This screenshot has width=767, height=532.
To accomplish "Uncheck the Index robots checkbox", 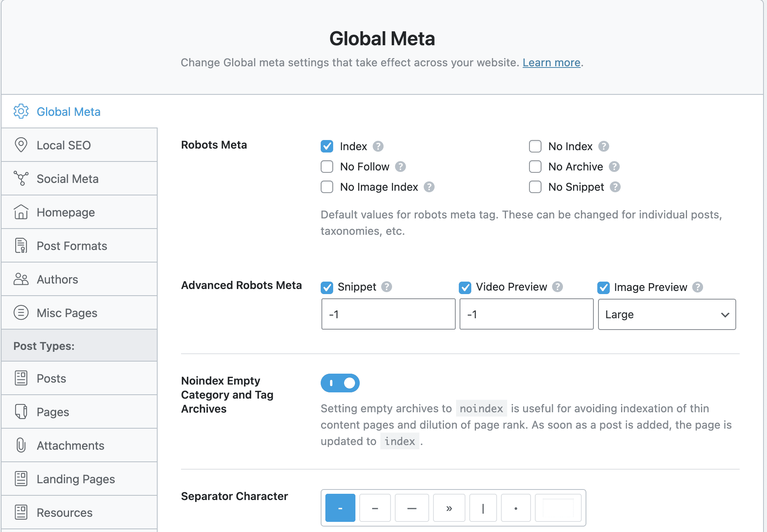I will click(x=327, y=146).
